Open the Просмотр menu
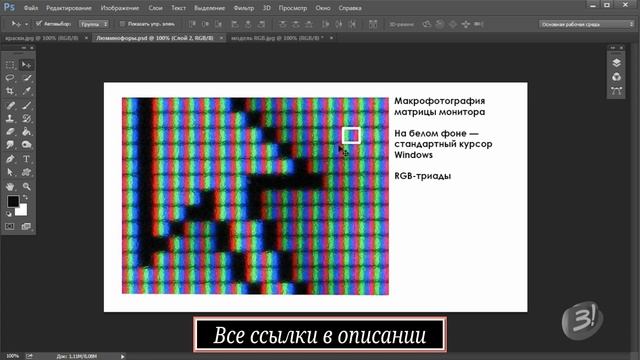The height and width of the screenshot is (360, 640). tap(293, 8)
